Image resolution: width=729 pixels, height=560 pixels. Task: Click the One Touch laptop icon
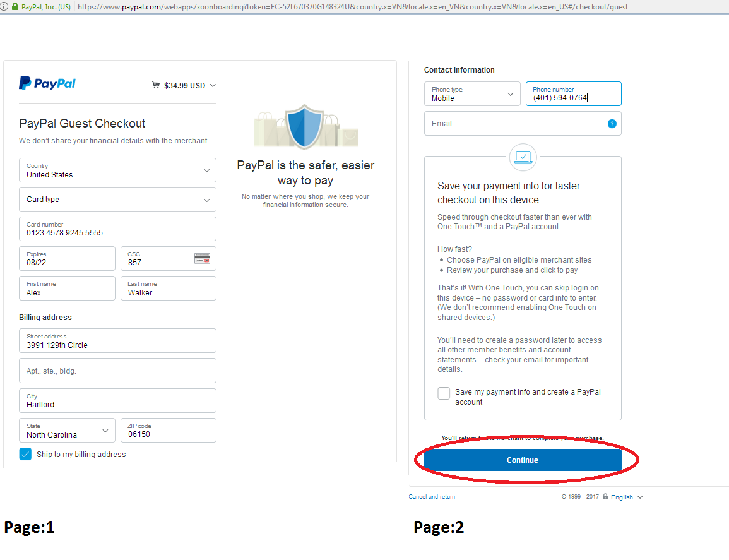click(523, 157)
